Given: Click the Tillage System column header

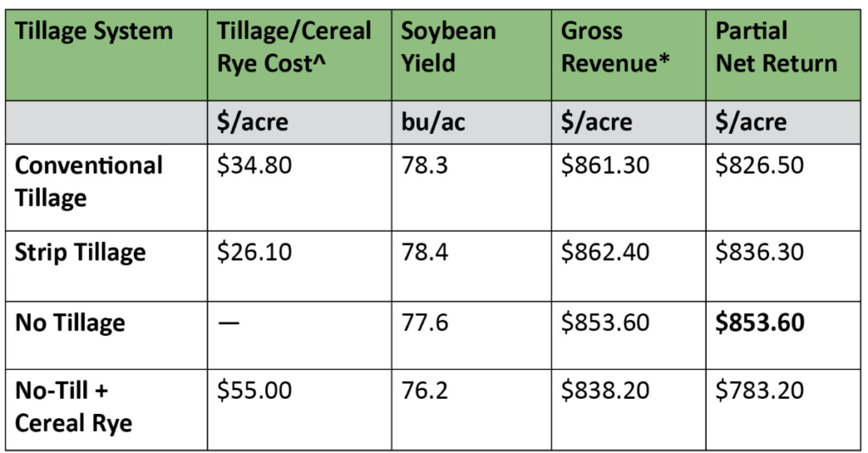Looking at the screenshot, I should [x=94, y=32].
